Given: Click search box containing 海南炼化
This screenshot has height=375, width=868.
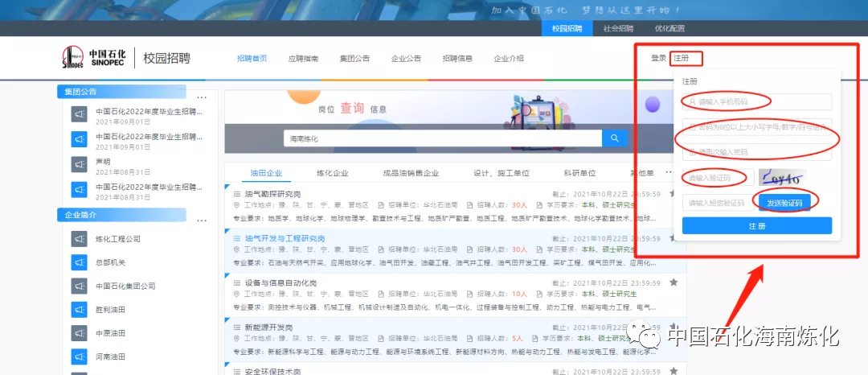Looking at the screenshot, I should pyautogui.click(x=443, y=138).
